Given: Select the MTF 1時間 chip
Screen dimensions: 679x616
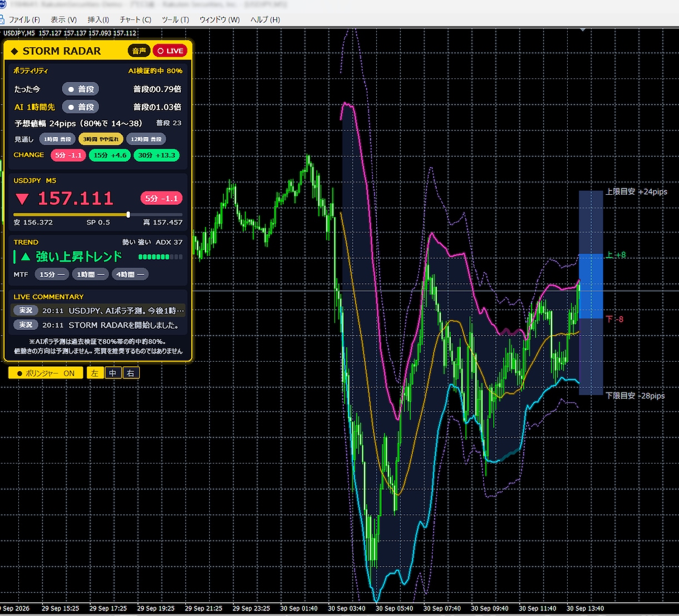Looking at the screenshot, I should (x=90, y=274).
